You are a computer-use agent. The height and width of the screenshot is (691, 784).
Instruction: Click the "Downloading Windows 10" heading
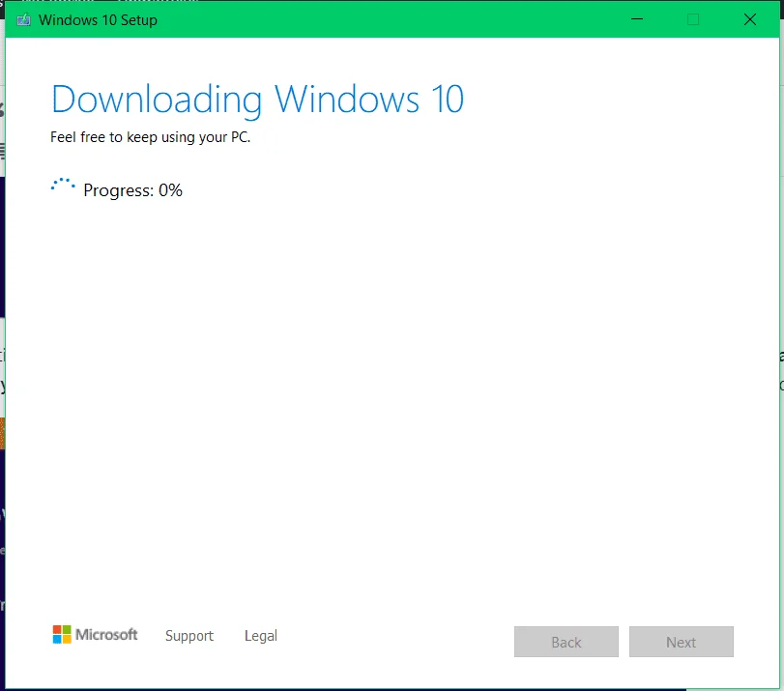click(257, 100)
